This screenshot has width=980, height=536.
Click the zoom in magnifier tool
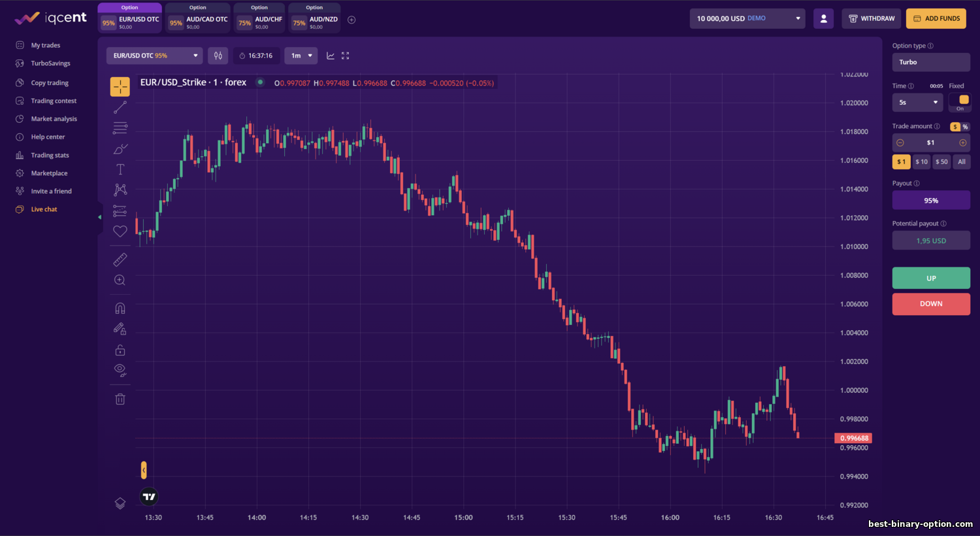[x=120, y=280]
